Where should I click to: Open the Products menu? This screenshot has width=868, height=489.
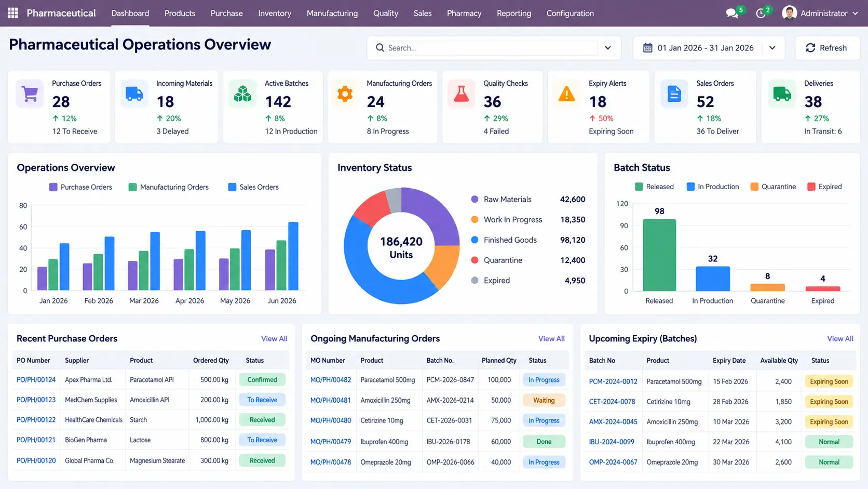tap(180, 13)
